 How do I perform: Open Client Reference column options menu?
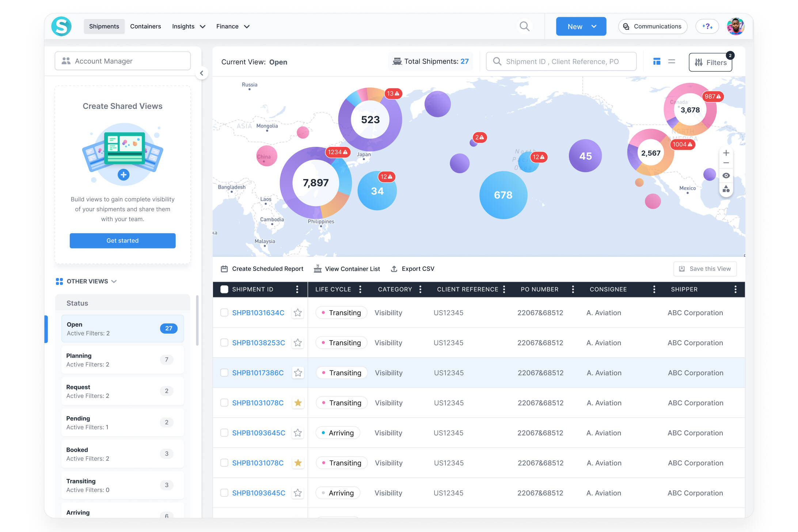504,289
